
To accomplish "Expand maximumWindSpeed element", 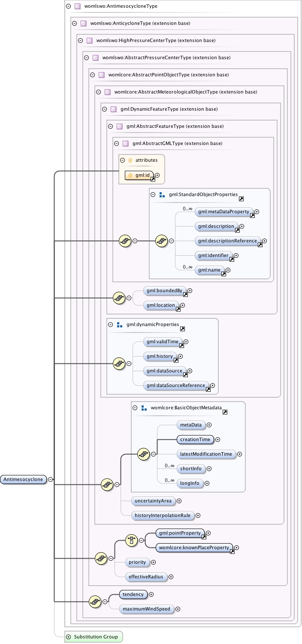I will click(x=178, y=609).
